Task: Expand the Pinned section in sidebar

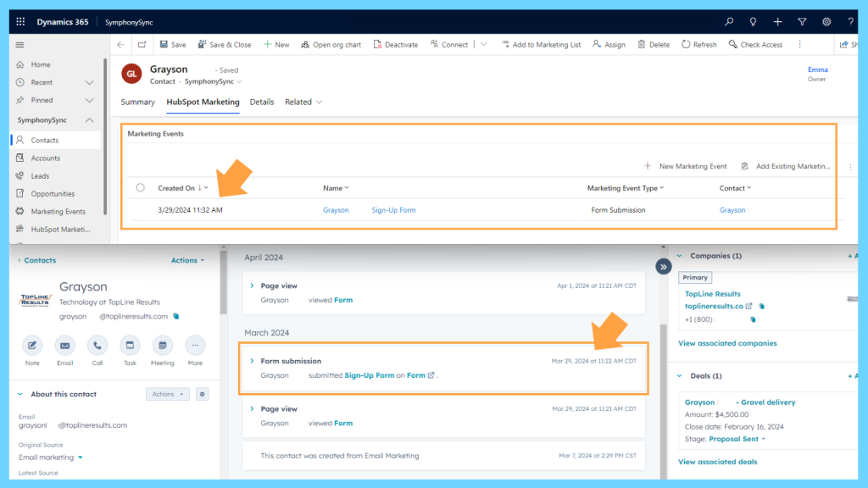Action: click(89, 100)
